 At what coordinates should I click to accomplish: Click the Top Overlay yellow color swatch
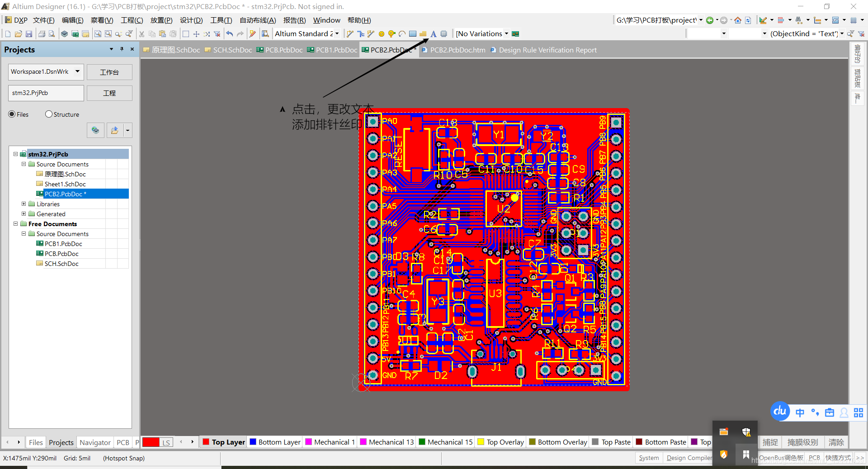(481, 442)
